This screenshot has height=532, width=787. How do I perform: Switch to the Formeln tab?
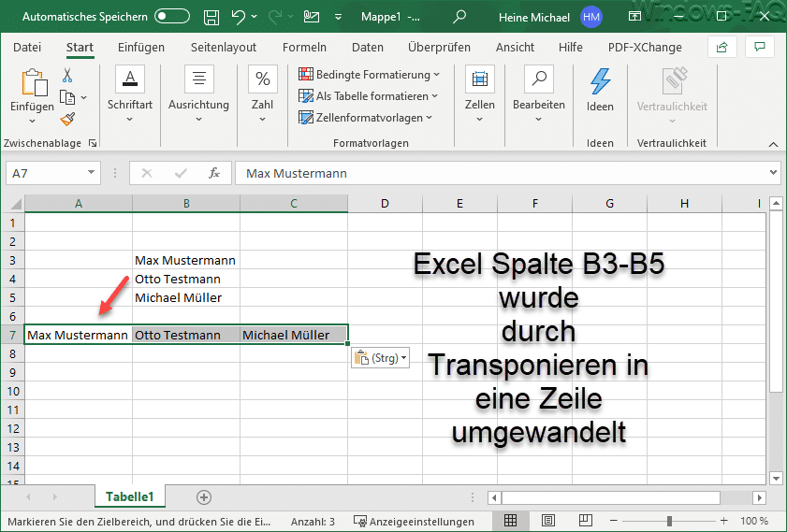(304, 47)
